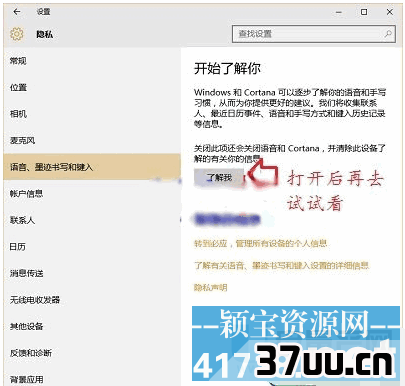Click the 了解我 button
The height and width of the screenshot is (386, 405).
[219, 177]
